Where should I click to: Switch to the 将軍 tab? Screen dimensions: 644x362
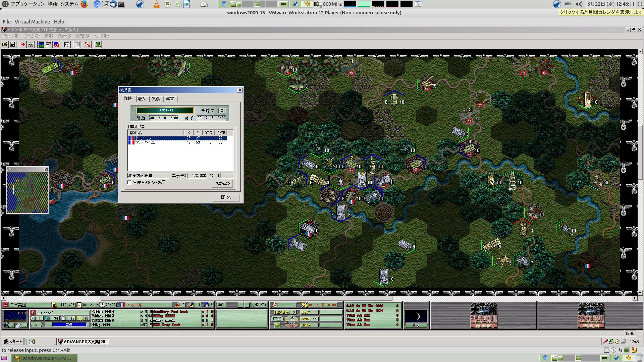click(x=170, y=99)
